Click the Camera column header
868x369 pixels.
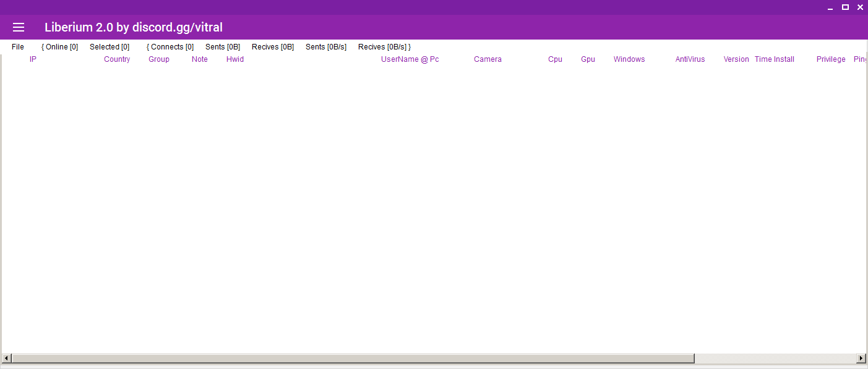click(488, 59)
